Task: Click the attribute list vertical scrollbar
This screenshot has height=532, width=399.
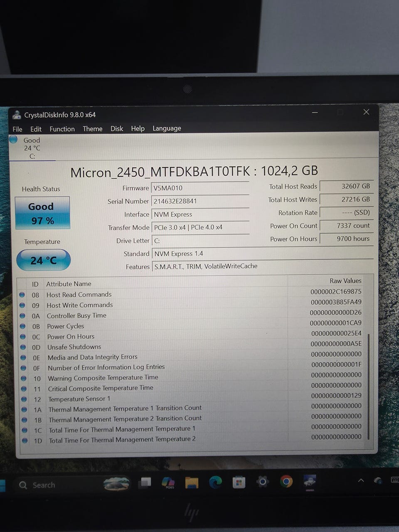Action: pos(368,387)
